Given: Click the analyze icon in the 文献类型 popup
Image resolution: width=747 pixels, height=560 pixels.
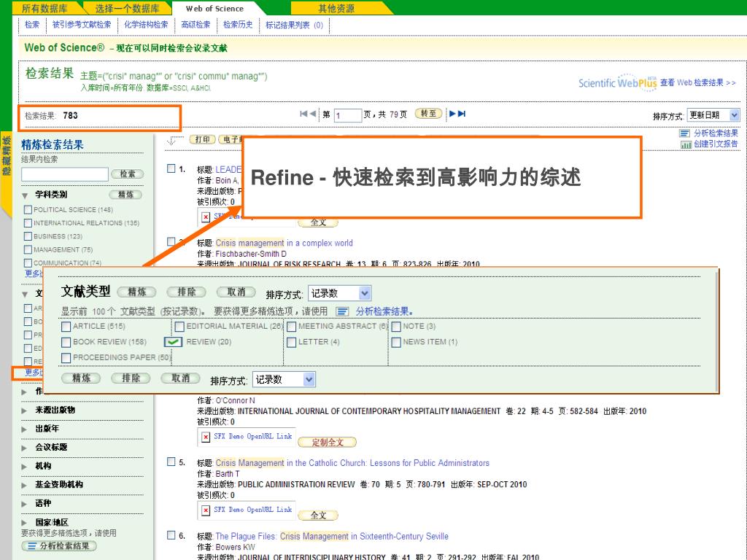Looking at the screenshot, I should (342, 311).
